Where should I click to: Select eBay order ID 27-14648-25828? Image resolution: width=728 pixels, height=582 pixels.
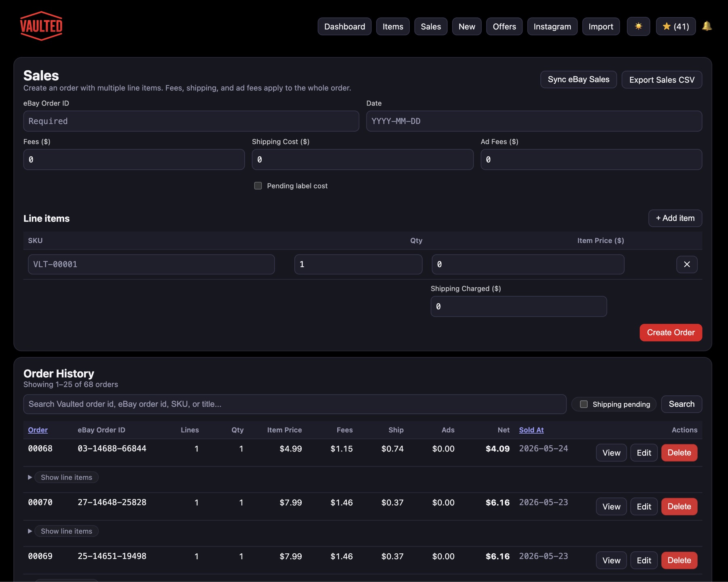[112, 502]
